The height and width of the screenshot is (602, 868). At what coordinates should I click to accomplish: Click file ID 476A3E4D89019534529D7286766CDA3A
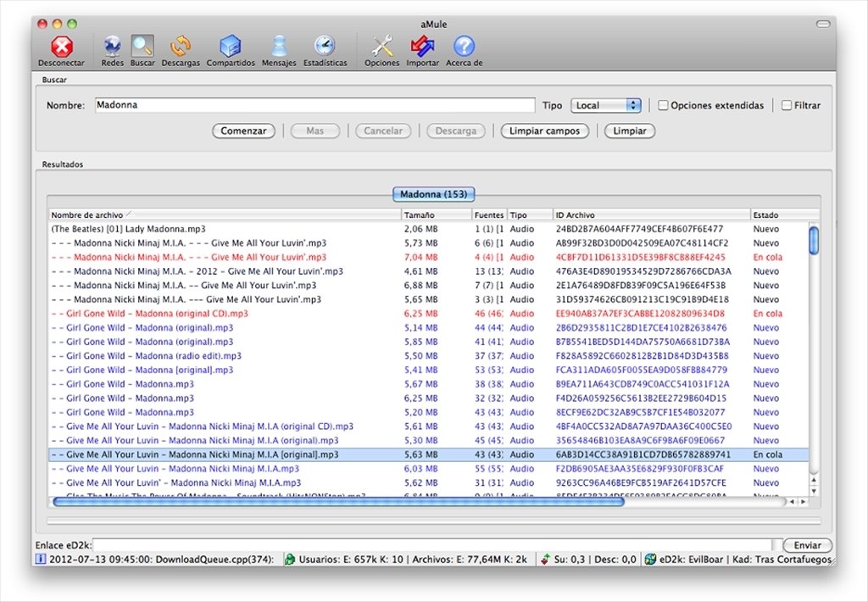pos(643,271)
